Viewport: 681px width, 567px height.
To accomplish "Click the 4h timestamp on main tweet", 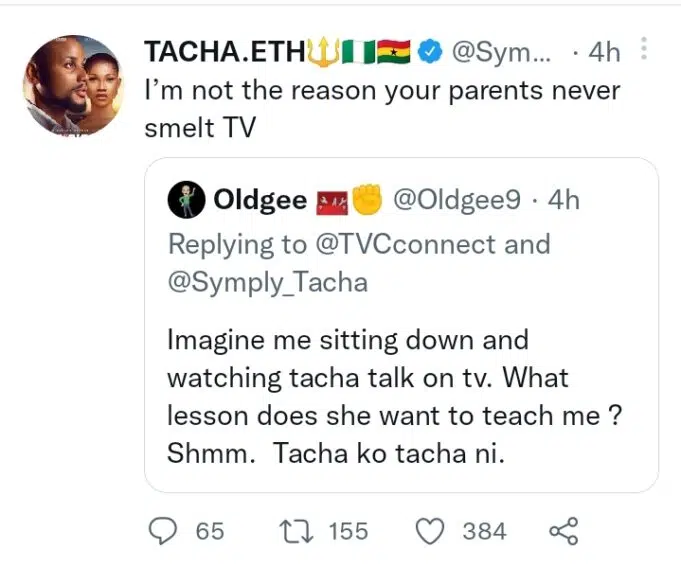I will [604, 51].
